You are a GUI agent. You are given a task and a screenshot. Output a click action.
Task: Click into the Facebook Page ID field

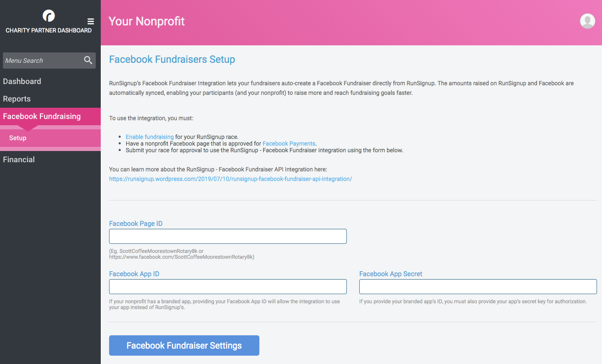[228, 236]
